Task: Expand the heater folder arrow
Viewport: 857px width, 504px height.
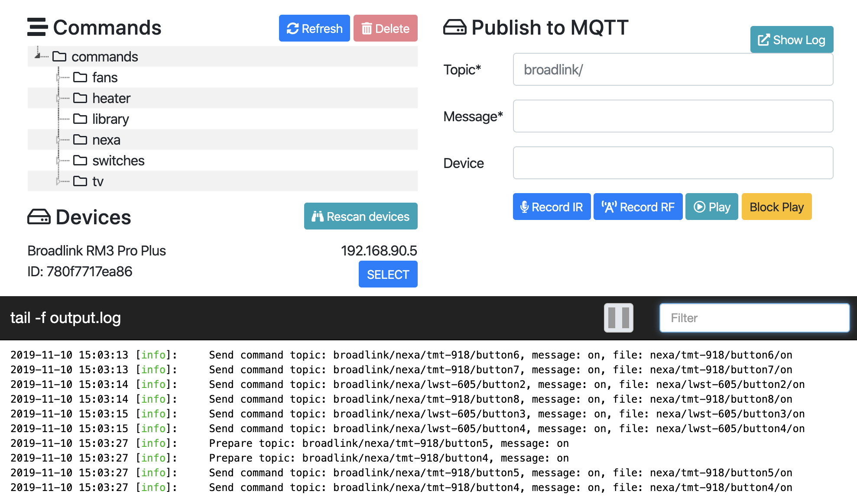Action: [58, 98]
